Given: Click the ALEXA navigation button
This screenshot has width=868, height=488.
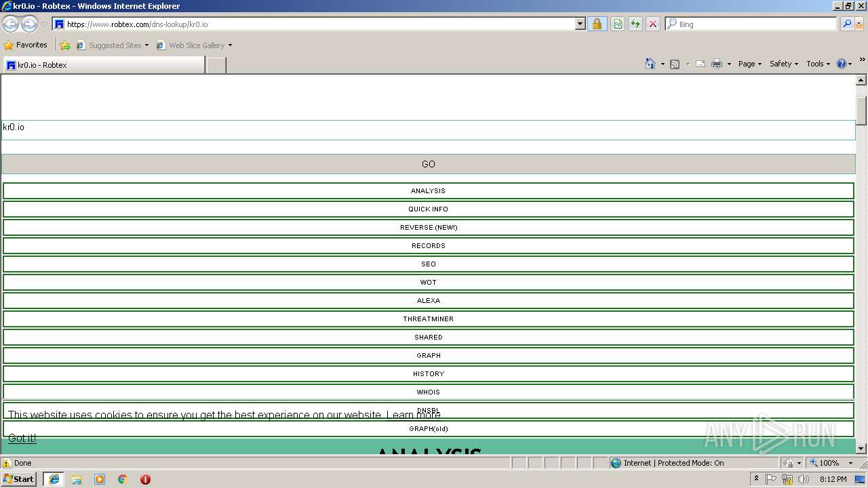Looking at the screenshot, I should (x=428, y=300).
